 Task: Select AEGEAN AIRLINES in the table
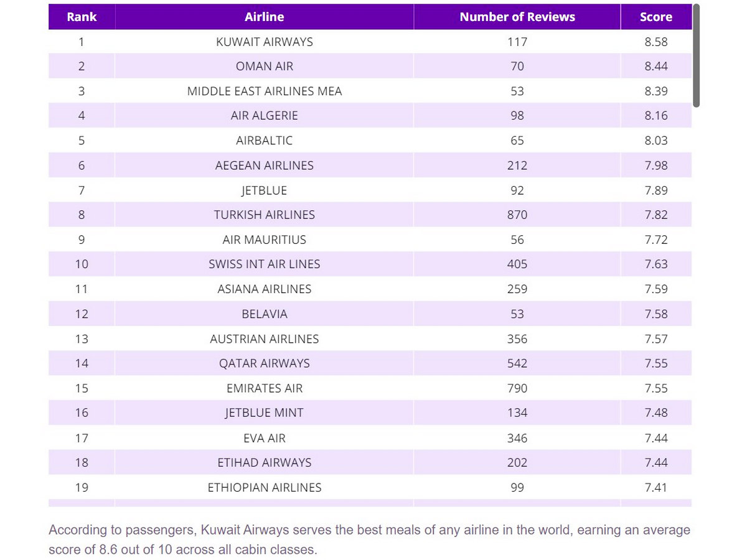(x=265, y=166)
